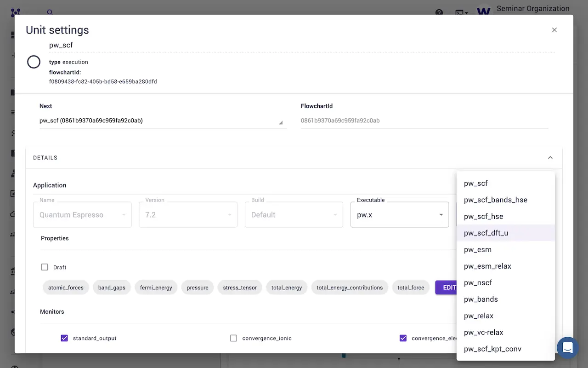This screenshot has height=368, width=588.
Task: Close the Unit settings dialog
Action: coord(554,30)
